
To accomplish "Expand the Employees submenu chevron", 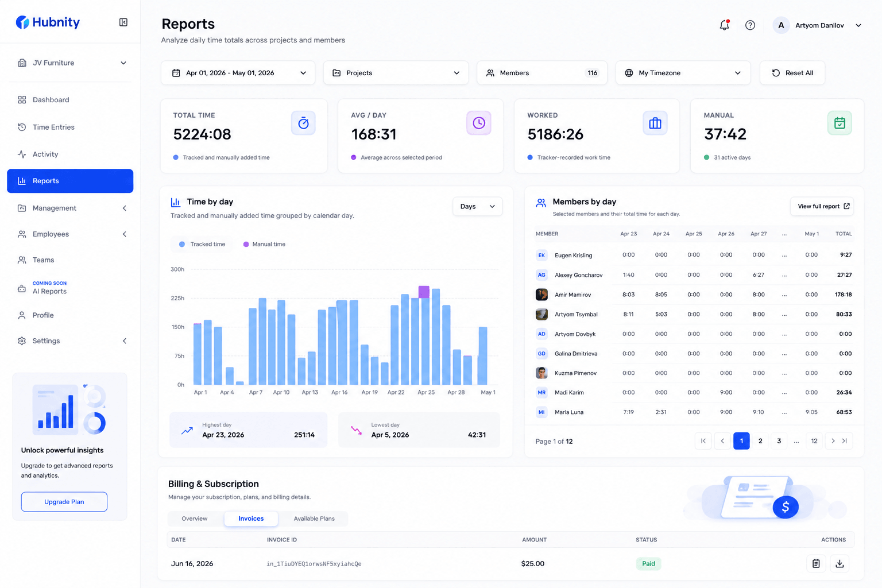I will 125,234.
